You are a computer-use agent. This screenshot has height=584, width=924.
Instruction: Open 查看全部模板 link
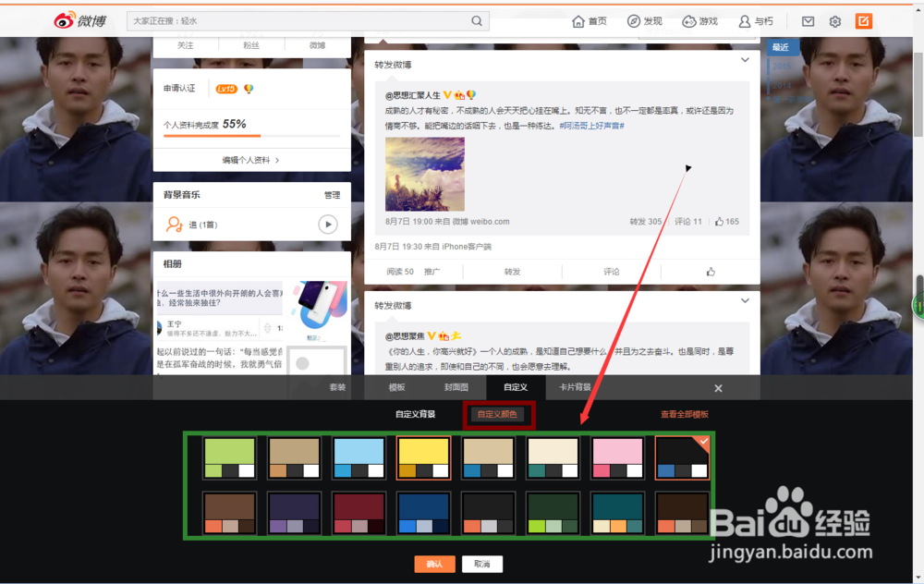coord(684,414)
